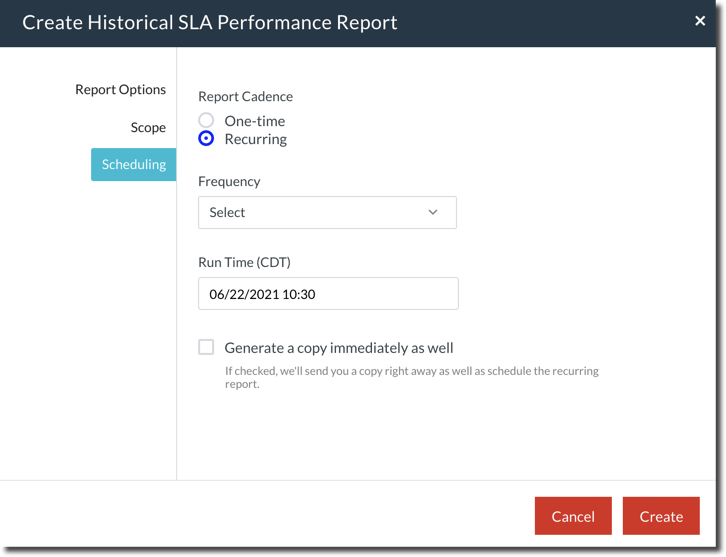Select the One-time radio button

(x=206, y=120)
